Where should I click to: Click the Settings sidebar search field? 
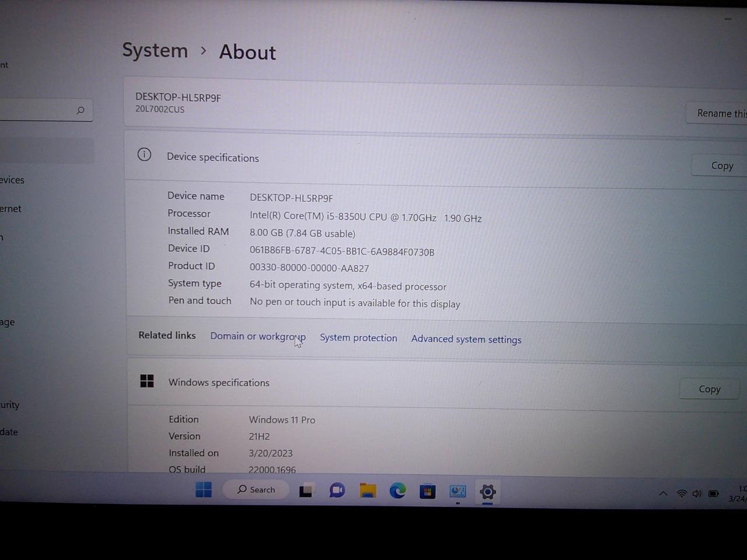(46, 110)
